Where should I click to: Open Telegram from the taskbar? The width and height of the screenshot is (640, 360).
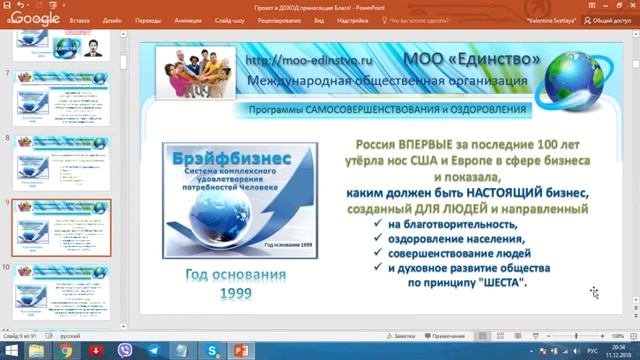(x=154, y=351)
